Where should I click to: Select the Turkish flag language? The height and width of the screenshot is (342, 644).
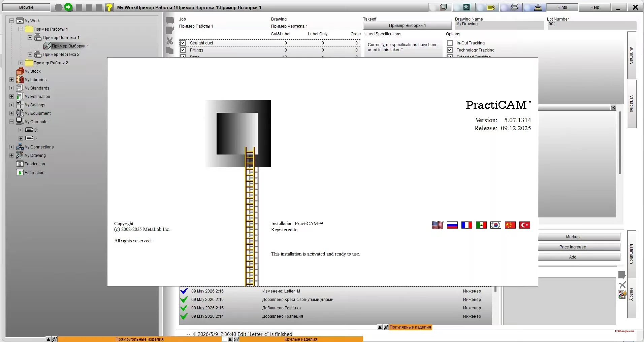[x=524, y=225]
